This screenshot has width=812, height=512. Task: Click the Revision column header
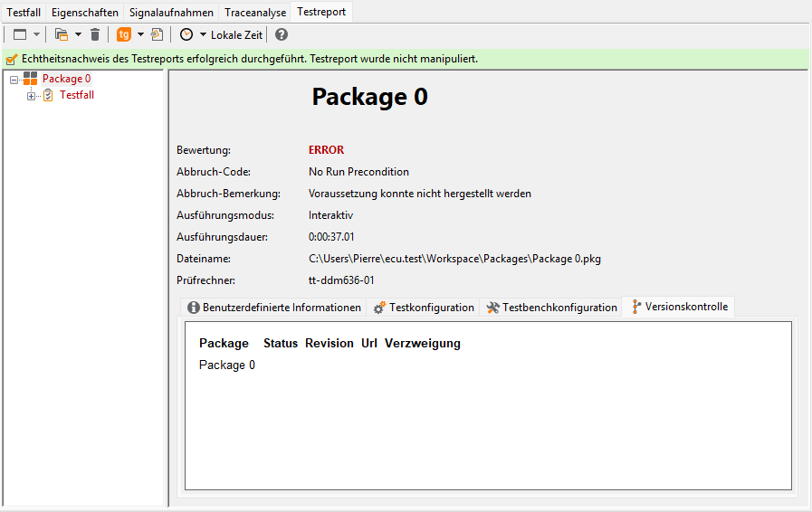pos(330,343)
